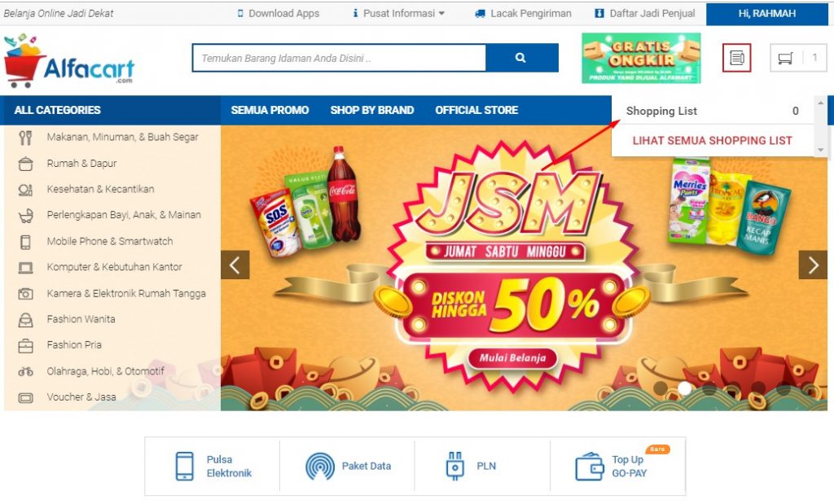834x504 pixels.
Task: Go to previous banner slide arrow
Action: pos(235,265)
